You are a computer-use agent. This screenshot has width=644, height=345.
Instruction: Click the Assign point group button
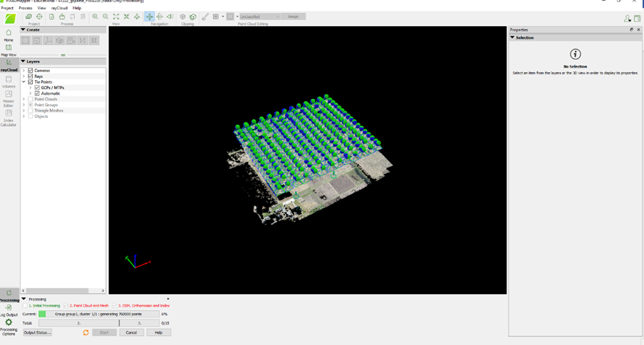[x=293, y=17]
